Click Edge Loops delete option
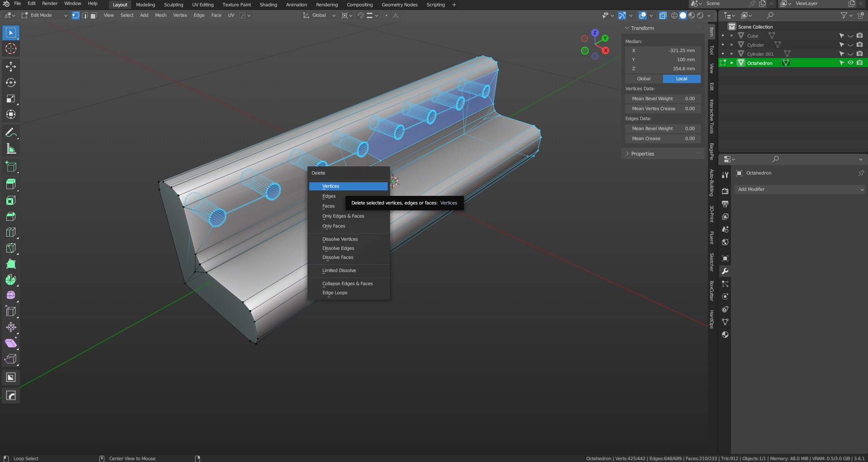The width and height of the screenshot is (868, 462). pos(335,293)
